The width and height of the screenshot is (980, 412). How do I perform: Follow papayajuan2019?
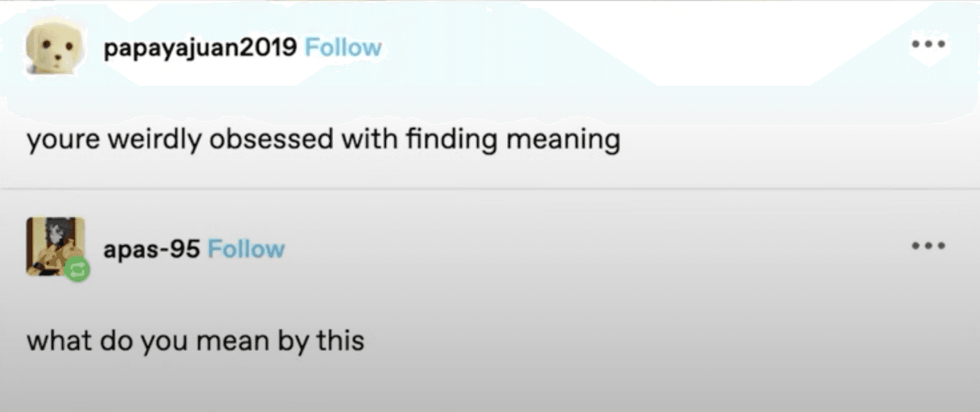pos(343,47)
